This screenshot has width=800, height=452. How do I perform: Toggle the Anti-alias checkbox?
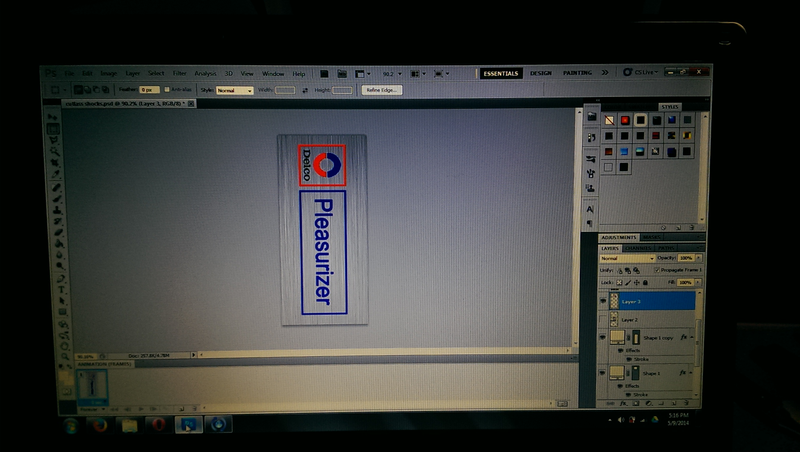[x=167, y=89]
